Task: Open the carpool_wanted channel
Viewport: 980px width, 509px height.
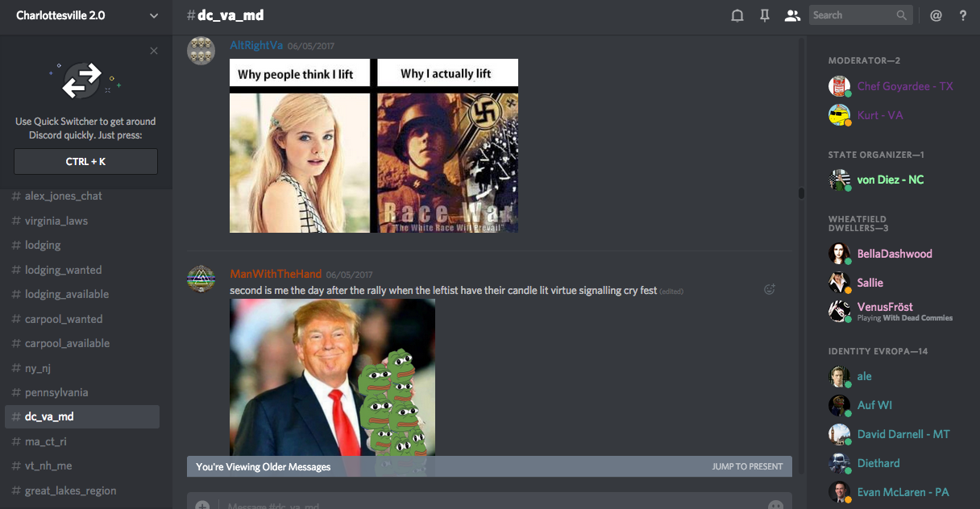Action: click(63, 319)
